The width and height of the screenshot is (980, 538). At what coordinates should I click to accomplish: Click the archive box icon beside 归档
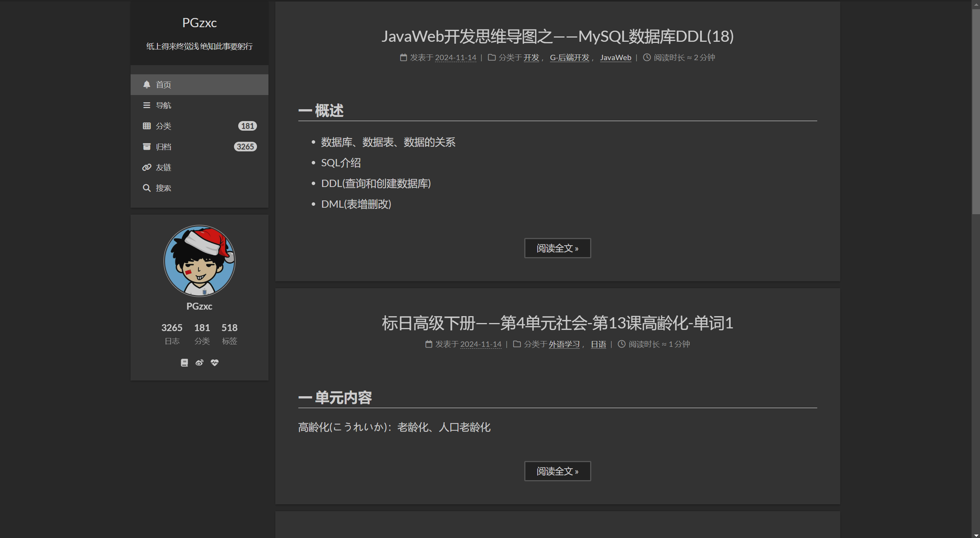click(146, 146)
